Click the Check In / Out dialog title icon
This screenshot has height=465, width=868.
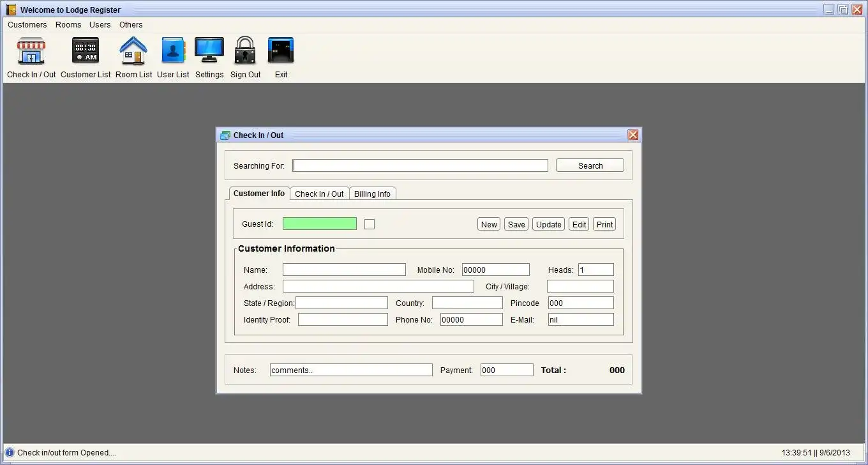tap(225, 135)
